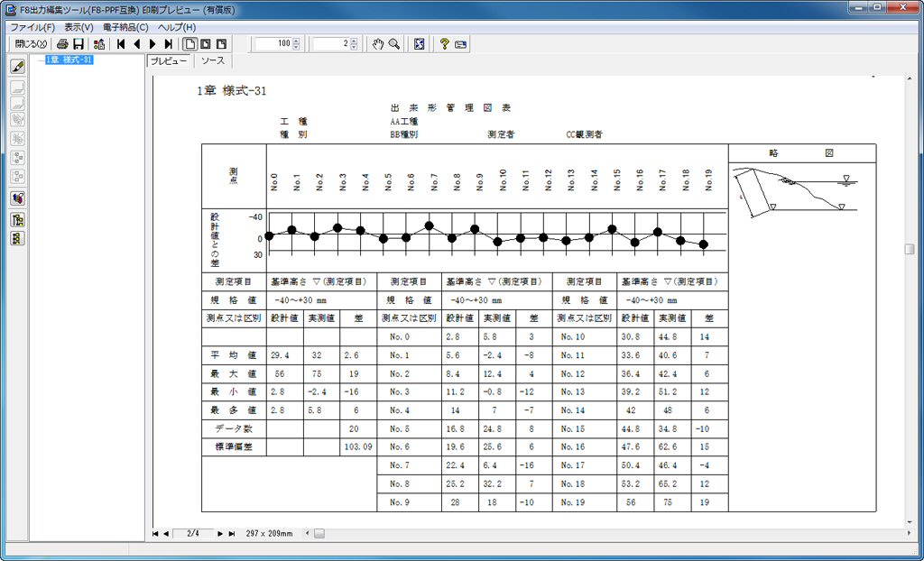Click the 1章 様式-31 heading in the preview
Image resolution: width=924 pixels, height=561 pixels.
pyautogui.click(x=233, y=91)
